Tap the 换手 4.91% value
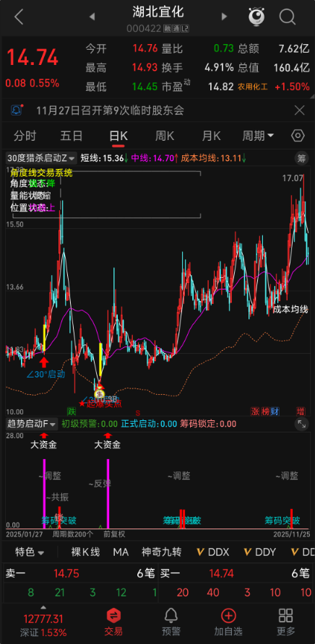 point(197,68)
